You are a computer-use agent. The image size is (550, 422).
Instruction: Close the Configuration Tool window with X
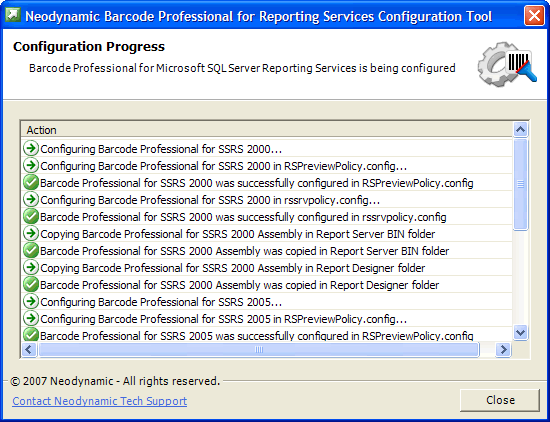[x=534, y=16]
